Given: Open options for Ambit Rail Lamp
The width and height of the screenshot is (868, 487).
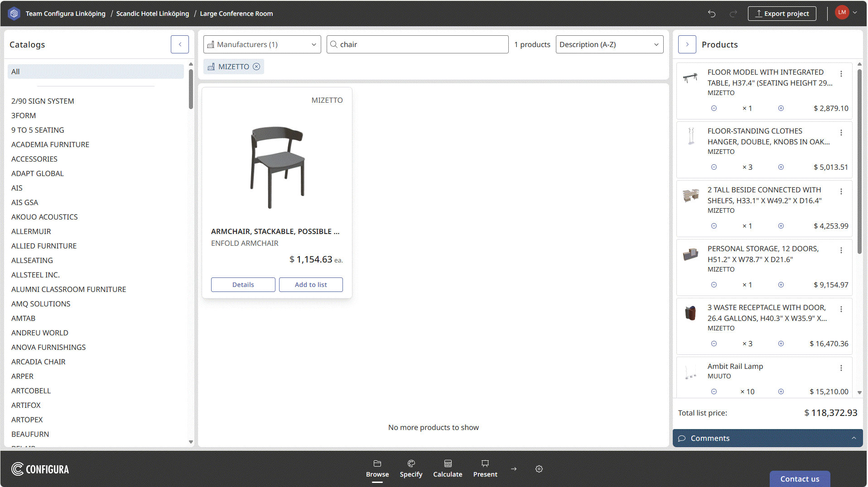Looking at the screenshot, I should click(x=841, y=368).
